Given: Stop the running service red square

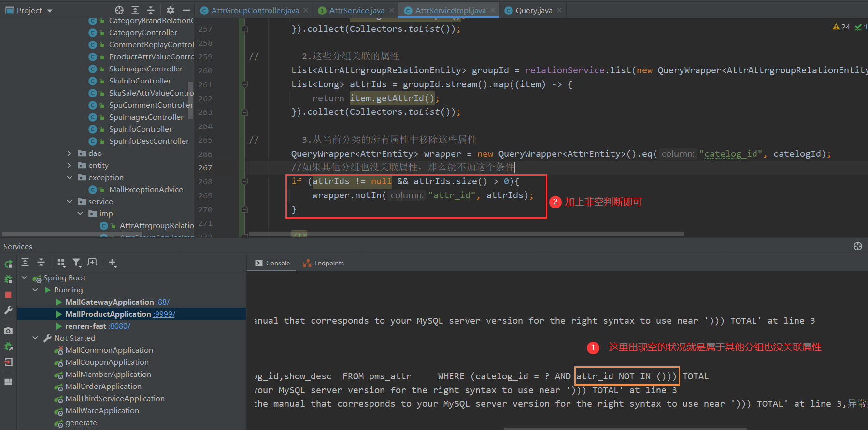Looking at the screenshot, I should pyautogui.click(x=8, y=295).
